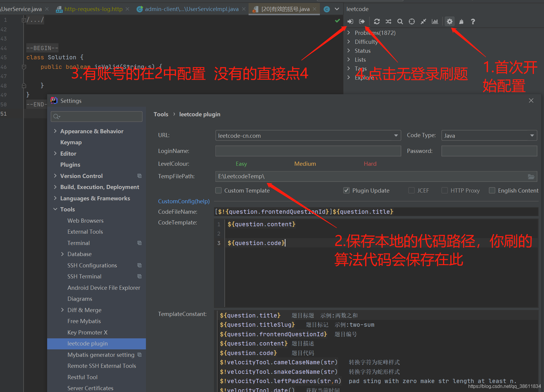Expand the Database settings node
544x392 pixels.
(62, 254)
